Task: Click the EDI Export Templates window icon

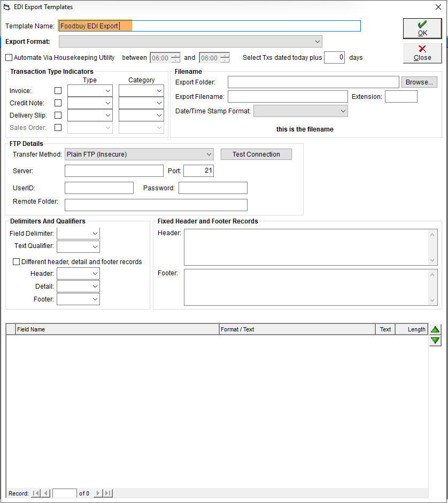Action: (7, 7)
